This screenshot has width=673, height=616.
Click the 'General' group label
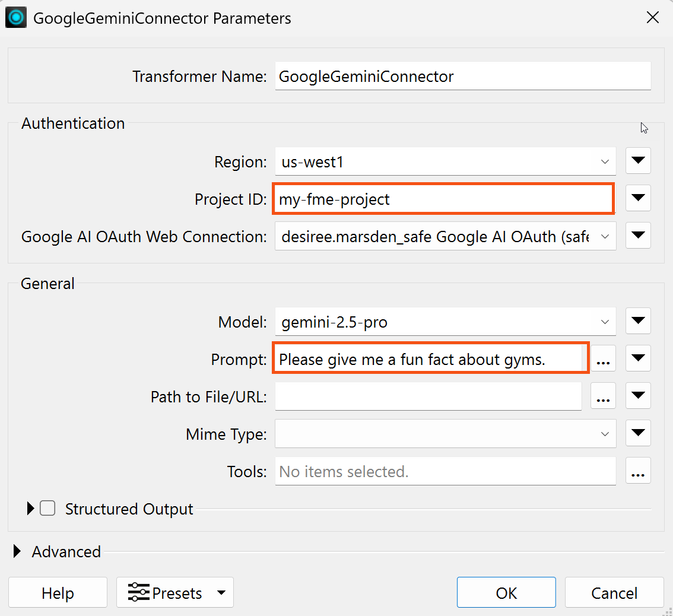(x=47, y=283)
